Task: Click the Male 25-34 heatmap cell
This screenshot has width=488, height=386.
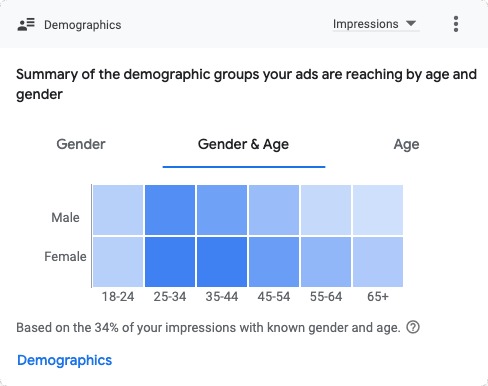Action: click(170, 210)
